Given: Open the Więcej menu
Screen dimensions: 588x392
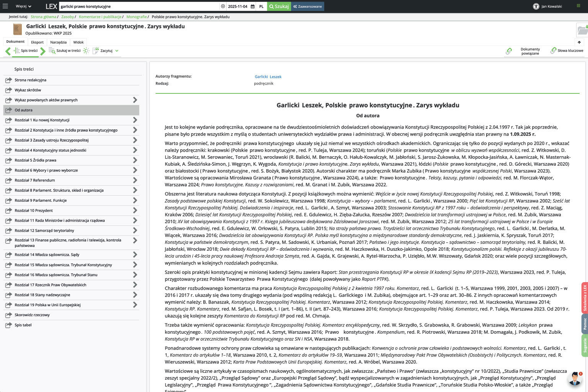Looking at the screenshot, I should [x=22, y=6].
